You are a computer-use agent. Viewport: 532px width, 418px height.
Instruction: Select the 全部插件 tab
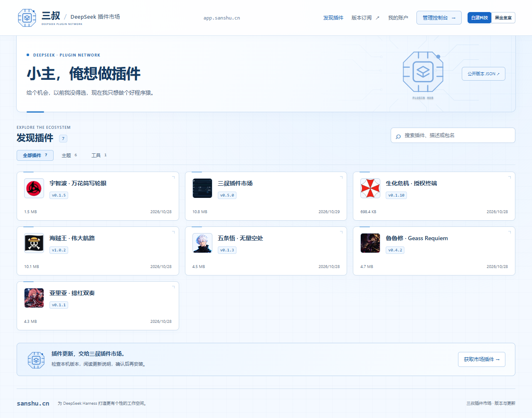click(x=35, y=155)
